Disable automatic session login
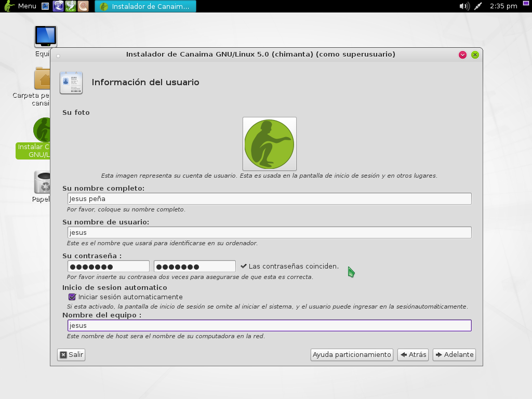This screenshot has height=399, width=532. click(x=72, y=297)
